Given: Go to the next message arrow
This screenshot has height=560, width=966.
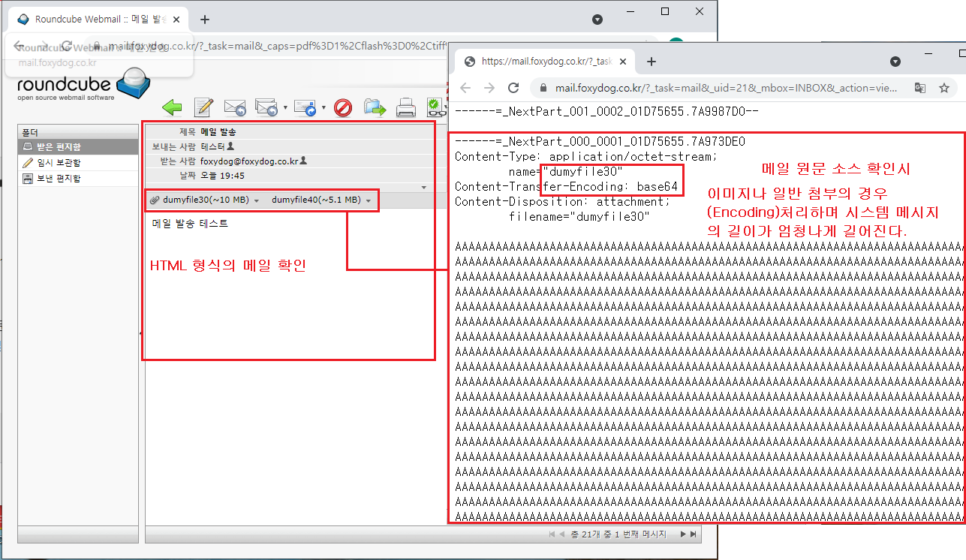Looking at the screenshot, I should point(684,534).
